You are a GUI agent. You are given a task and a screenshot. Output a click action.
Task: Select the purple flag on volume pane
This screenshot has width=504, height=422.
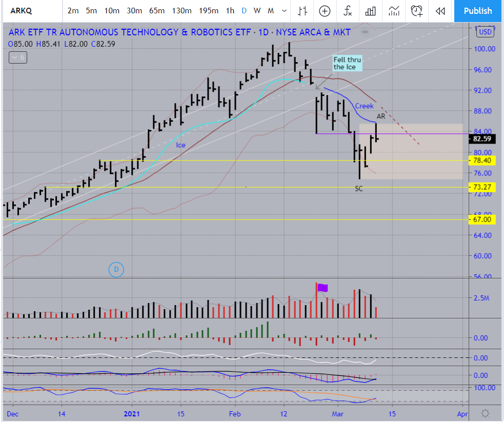point(322,288)
